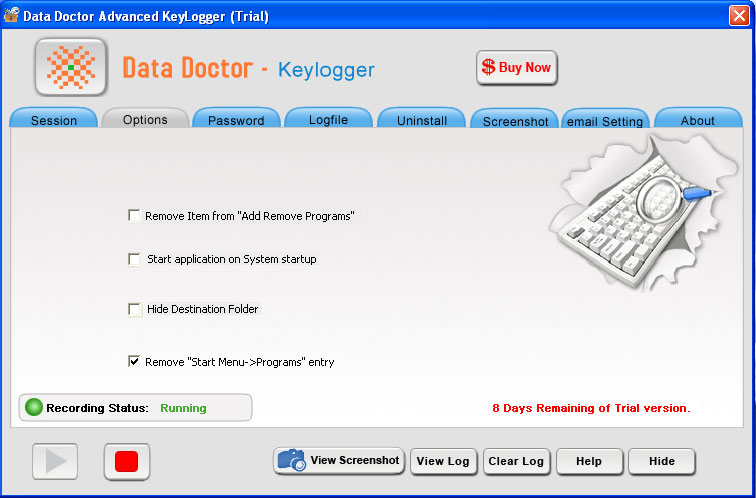Open the Uninstall tab
756x498 pixels.
point(422,119)
